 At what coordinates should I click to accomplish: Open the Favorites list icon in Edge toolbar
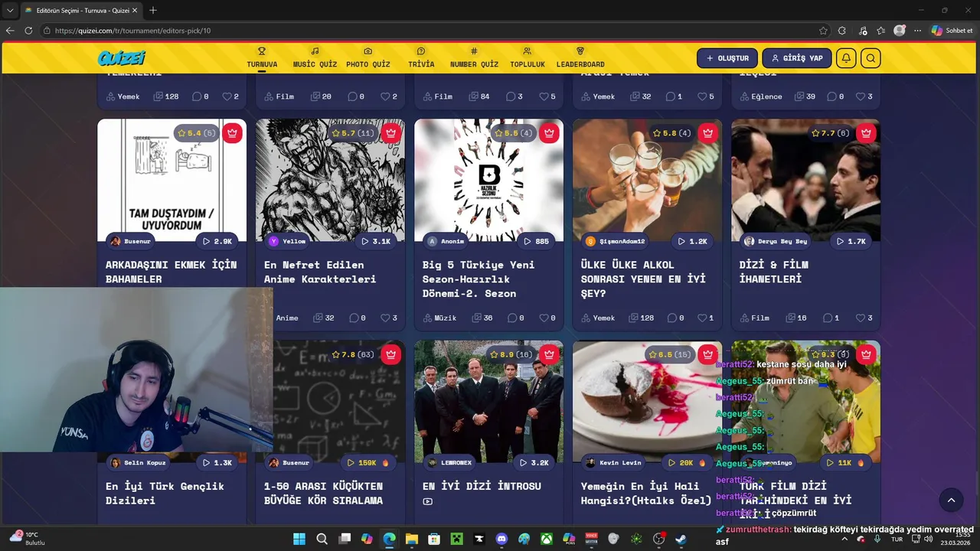click(881, 31)
